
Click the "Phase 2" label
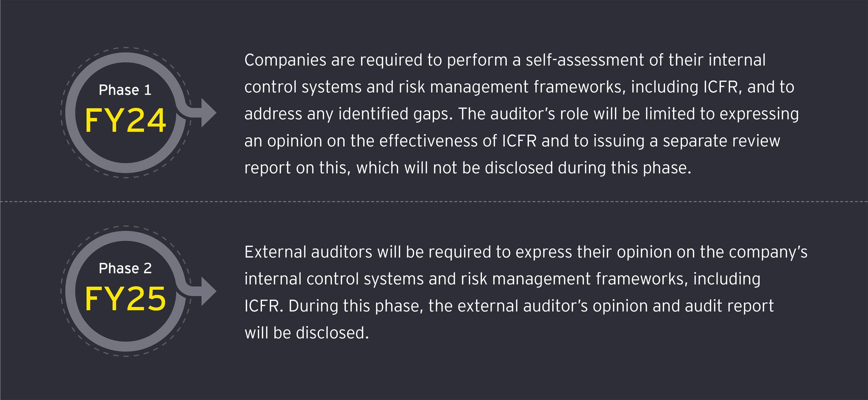[125, 269]
